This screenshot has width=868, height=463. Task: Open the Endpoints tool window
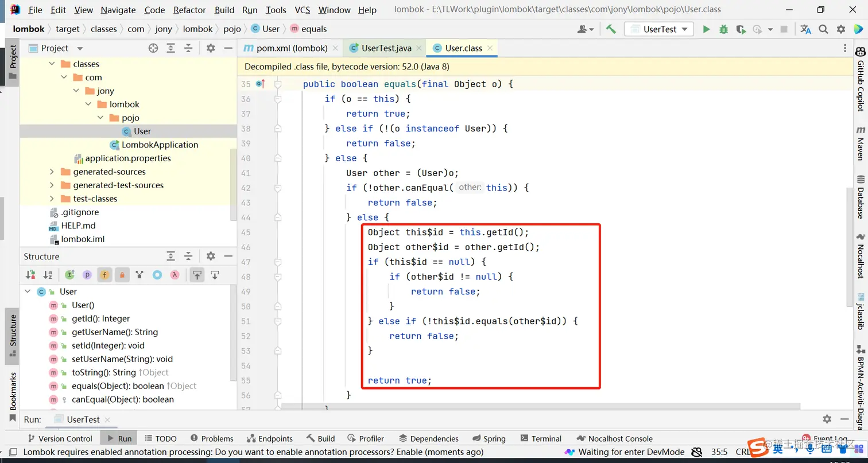269,438
